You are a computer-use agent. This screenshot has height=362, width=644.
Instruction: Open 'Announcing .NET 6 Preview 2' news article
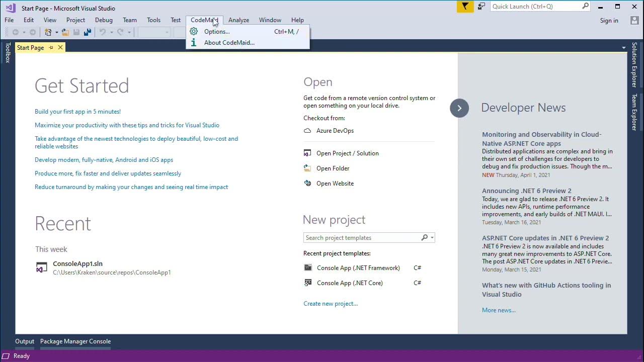click(x=527, y=191)
